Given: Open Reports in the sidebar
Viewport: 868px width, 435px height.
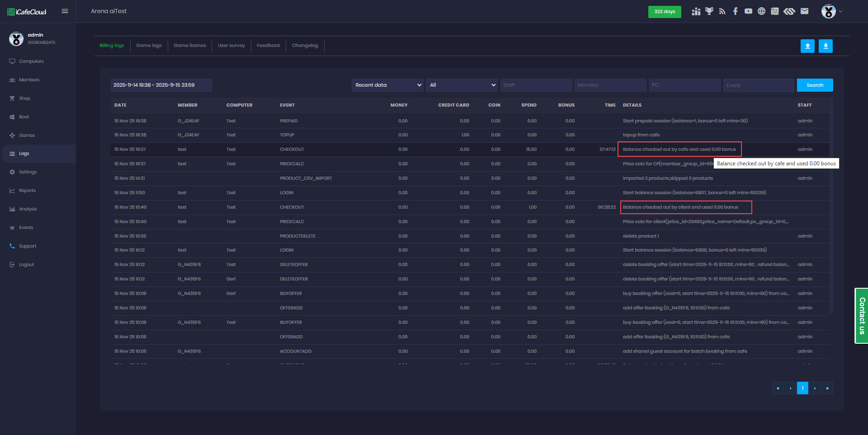Looking at the screenshot, I should pos(27,191).
